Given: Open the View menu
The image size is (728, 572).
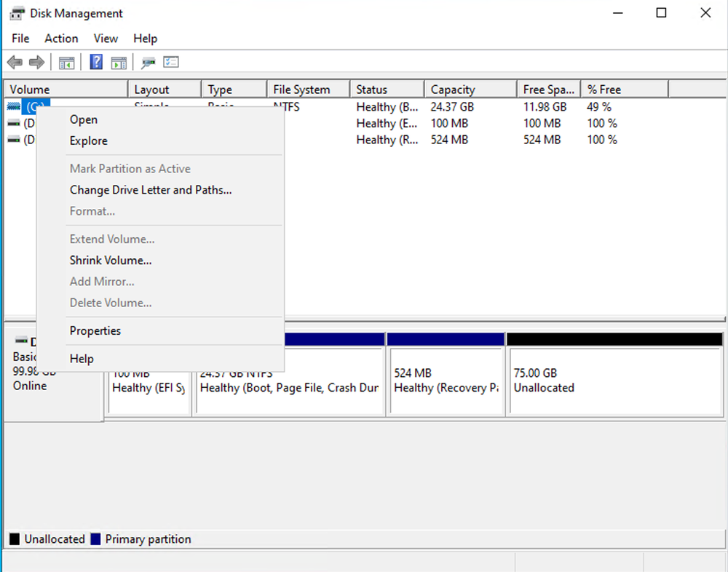Looking at the screenshot, I should pyautogui.click(x=106, y=39).
